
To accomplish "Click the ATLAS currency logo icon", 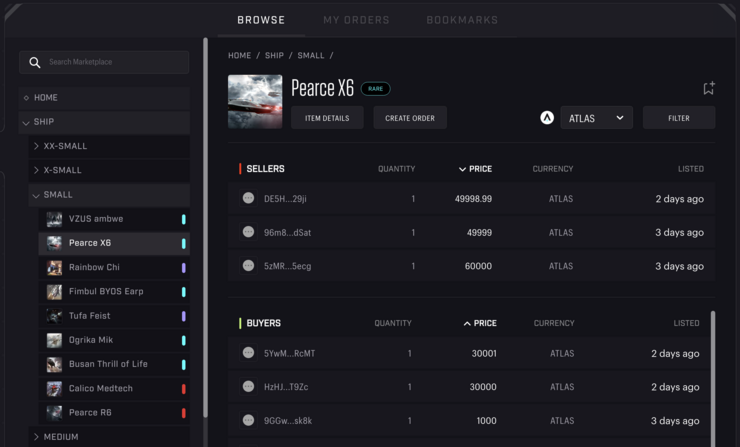I will (x=547, y=118).
